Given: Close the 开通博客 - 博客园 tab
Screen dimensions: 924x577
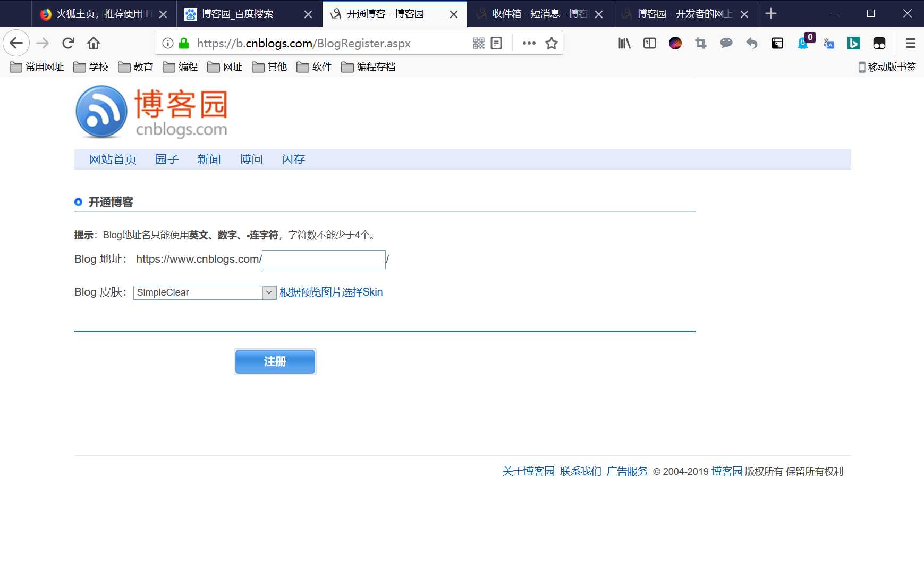Looking at the screenshot, I should coord(454,14).
